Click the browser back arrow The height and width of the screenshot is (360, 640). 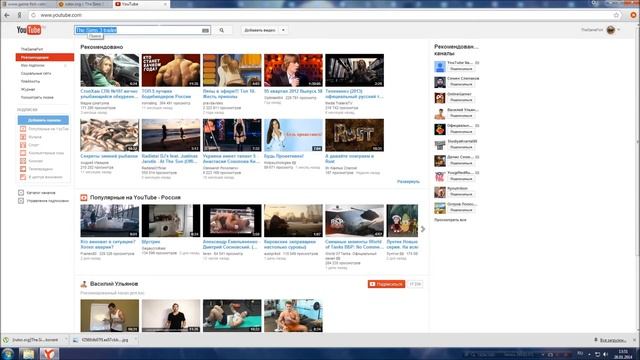pos(7,15)
